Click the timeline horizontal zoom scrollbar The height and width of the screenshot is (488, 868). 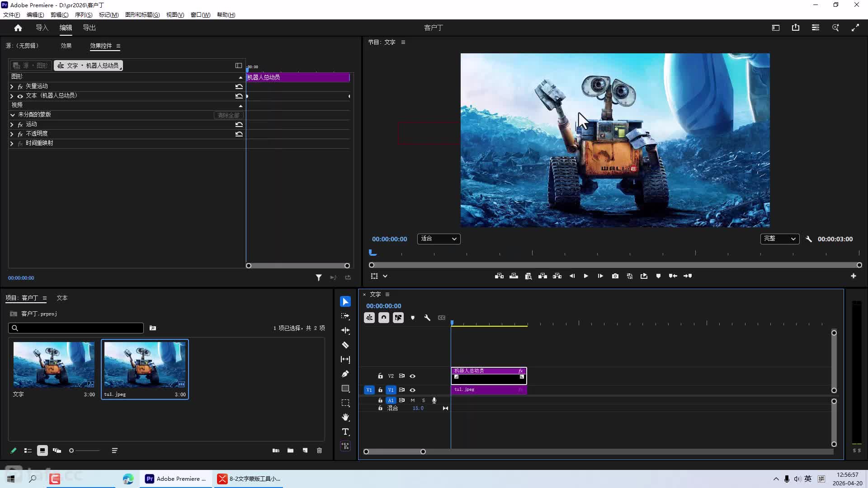click(395, 451)
